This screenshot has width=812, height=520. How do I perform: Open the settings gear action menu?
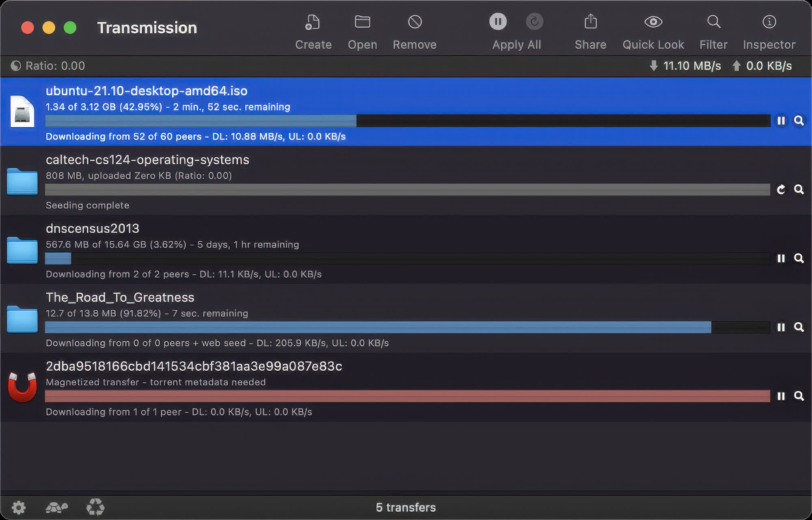(x=19, y=507)
